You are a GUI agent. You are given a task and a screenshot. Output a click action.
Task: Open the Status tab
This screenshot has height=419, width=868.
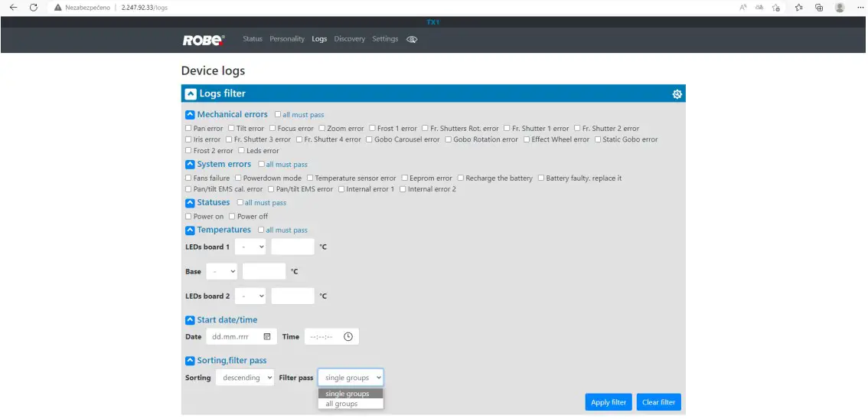coord(253,39)
